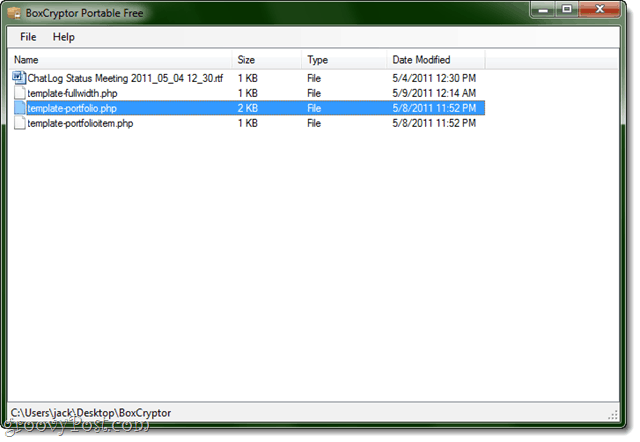Click the status bar path C:\Users\jack\Desktop\BoxCryptor
640x442 pixels.
pos(91,413)
